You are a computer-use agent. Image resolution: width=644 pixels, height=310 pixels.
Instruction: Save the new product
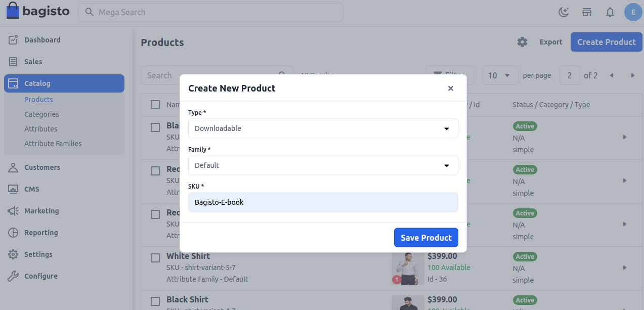click(426, 237)
